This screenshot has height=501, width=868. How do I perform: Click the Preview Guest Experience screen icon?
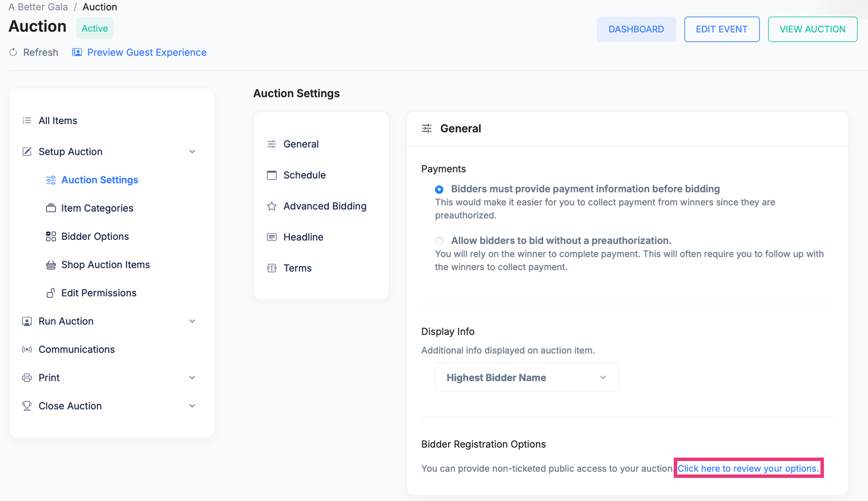pyautogui.click(x=77, y=52)
